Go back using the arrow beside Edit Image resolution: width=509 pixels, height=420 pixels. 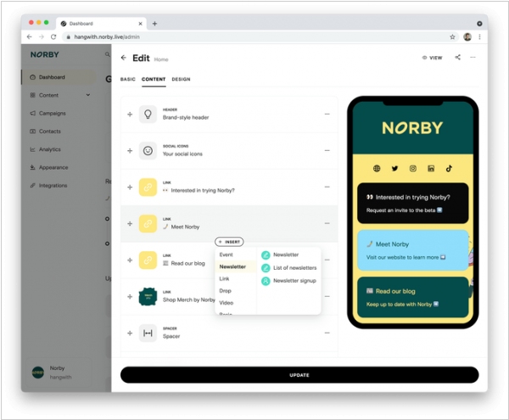pyautogui.click(x=123, y=58)
